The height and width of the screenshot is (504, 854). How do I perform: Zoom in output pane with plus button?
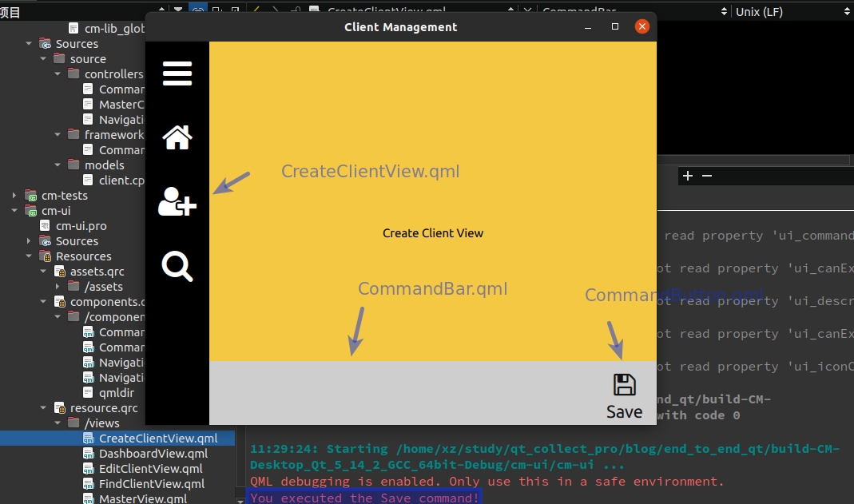point(688,176)
